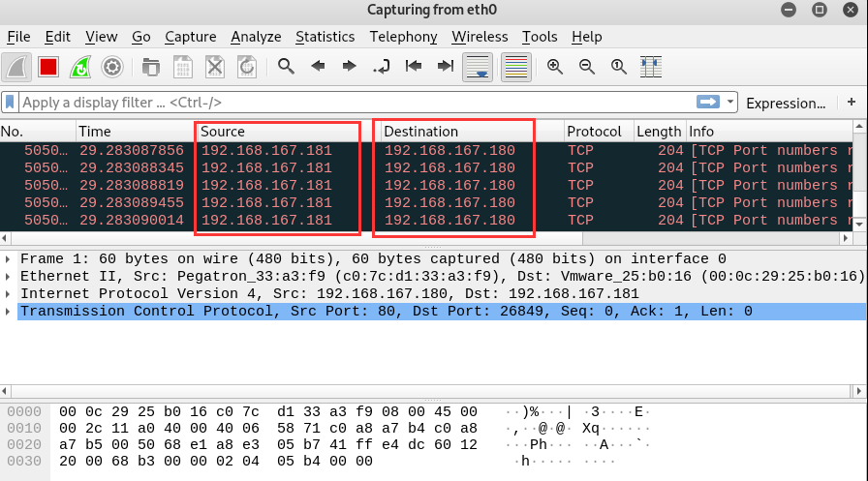Toggle packet list colorize rules
The height and width of the screenshot is (481, 868).
click(x=516, y=68)
